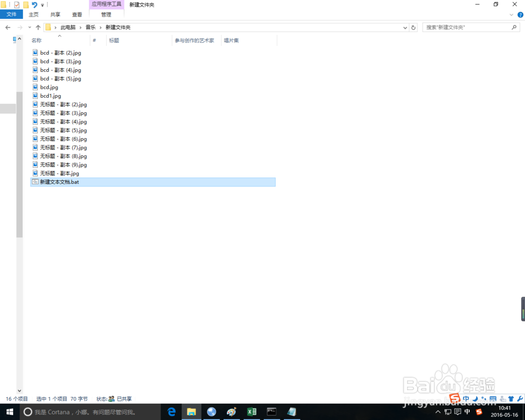
Task: Launch Microsoft Edge from the taskbar
Action: 172,412
